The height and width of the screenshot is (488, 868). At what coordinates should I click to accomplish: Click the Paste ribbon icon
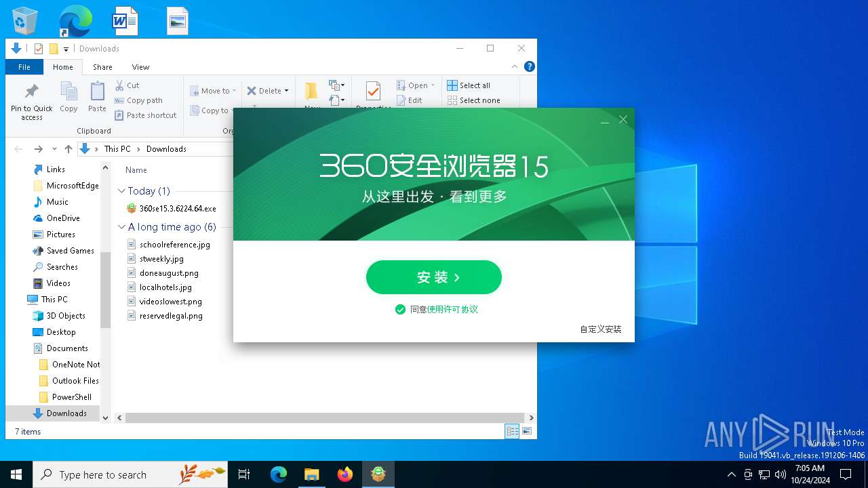pos(97,97)
